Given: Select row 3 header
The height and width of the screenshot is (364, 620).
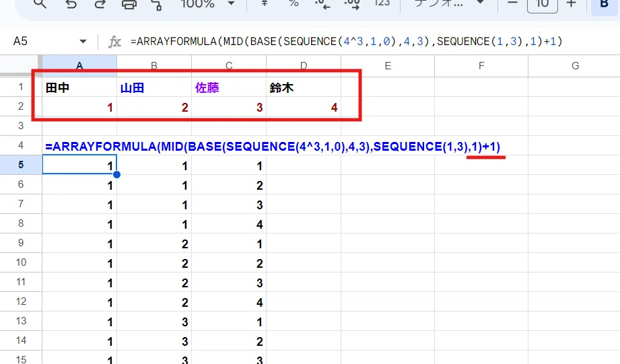Looking at the screenshot, I should pyautogui.click(x=21, y=126).
